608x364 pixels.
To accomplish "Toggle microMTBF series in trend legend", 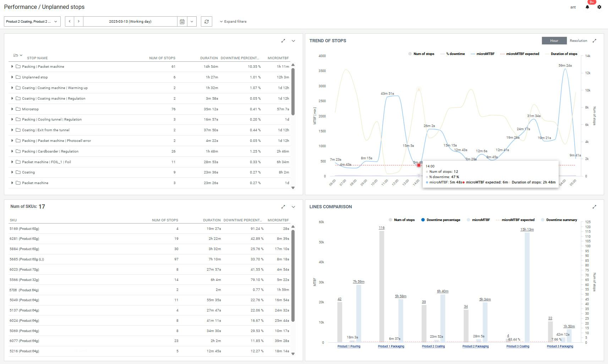I will (x=482, y=54).
